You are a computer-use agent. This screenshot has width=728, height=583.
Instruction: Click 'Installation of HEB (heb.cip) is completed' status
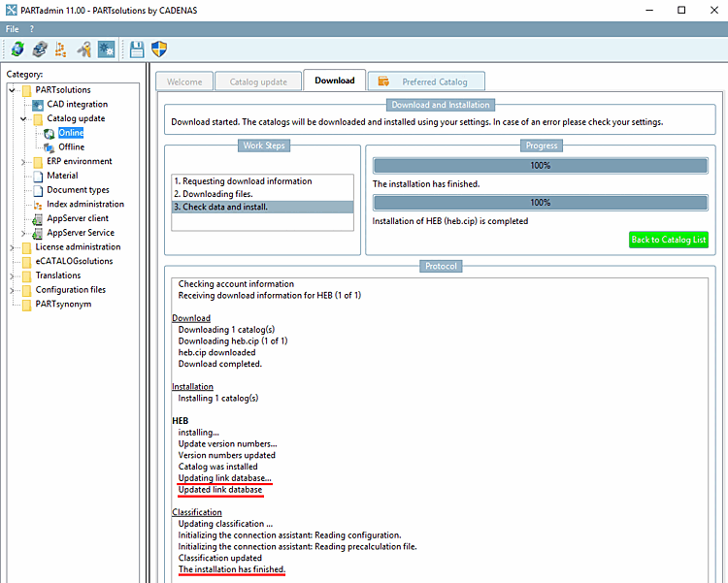pyautogui.click(x=449, y=221)
